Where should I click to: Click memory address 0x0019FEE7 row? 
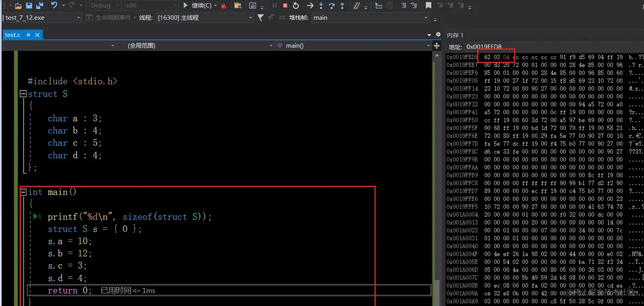(x=545, y=65)
